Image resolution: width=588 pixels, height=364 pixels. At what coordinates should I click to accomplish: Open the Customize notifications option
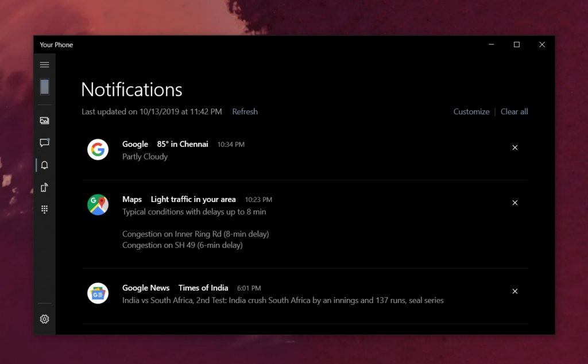click(471, 111)
